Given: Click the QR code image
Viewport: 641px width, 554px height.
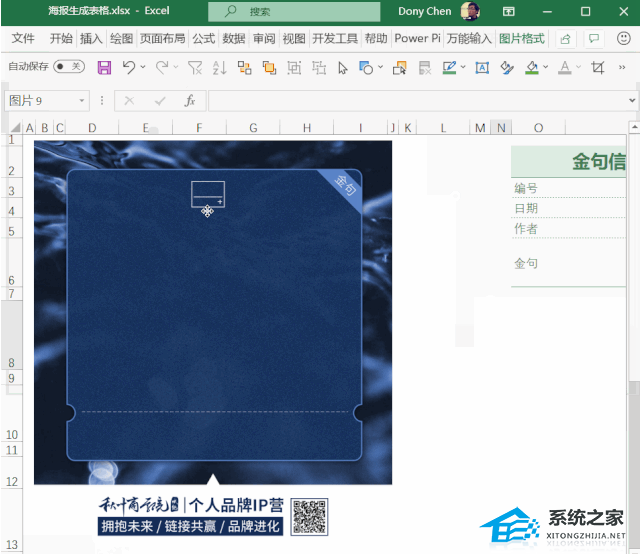Looking at the screenshot, I should [309, 517].
